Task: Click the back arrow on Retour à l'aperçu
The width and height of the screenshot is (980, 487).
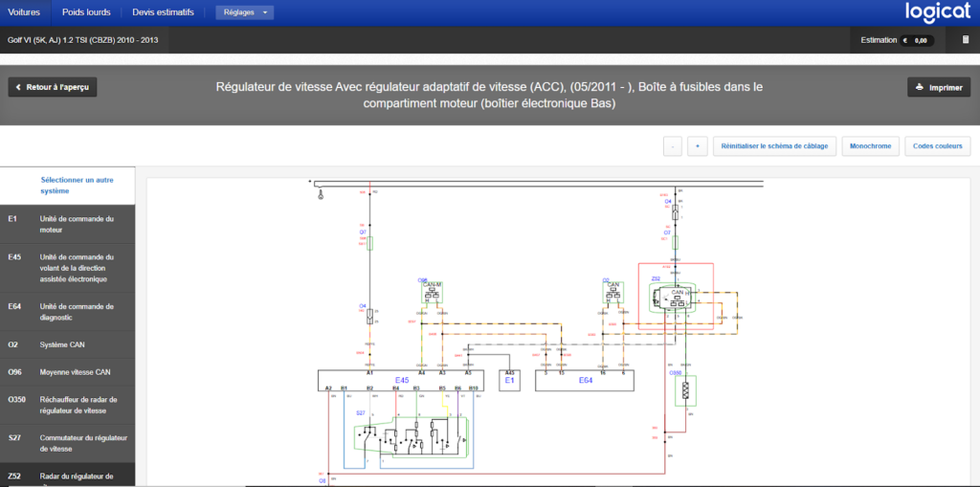Action: pos(18,87)
